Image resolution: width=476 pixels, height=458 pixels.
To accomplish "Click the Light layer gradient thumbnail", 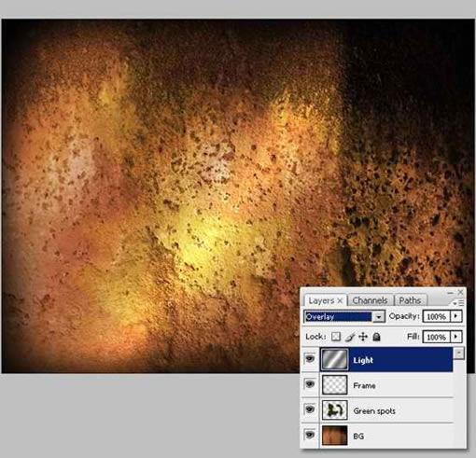I will point(334,360).
